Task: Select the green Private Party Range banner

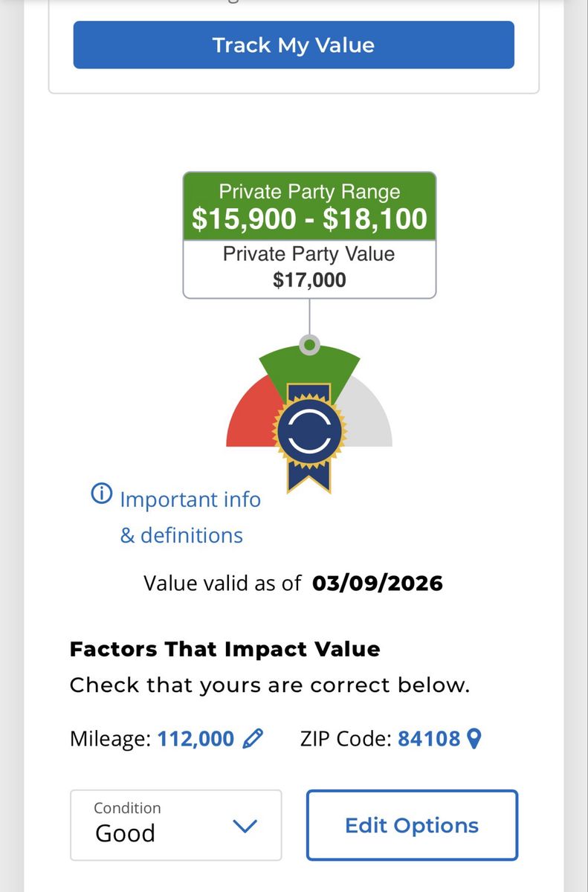Action: point(309,207)
